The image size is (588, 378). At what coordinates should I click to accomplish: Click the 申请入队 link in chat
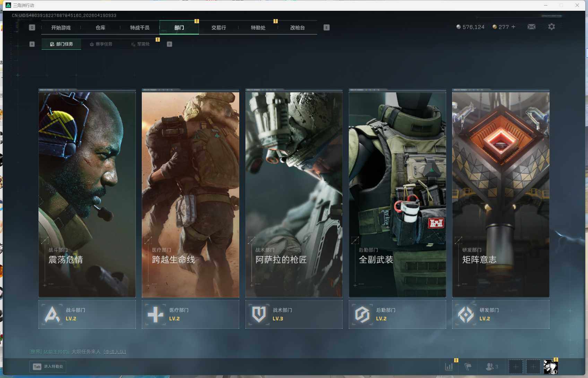point(115,352)
